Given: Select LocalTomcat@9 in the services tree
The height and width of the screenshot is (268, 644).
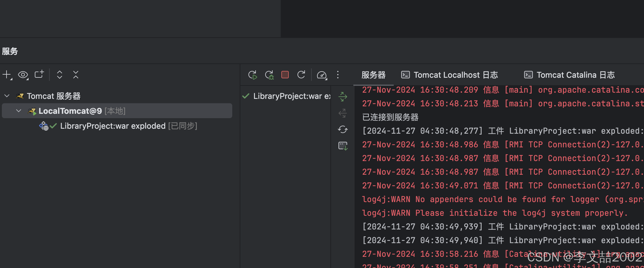Looking at the screenshot, I should (x=117, y=111).
